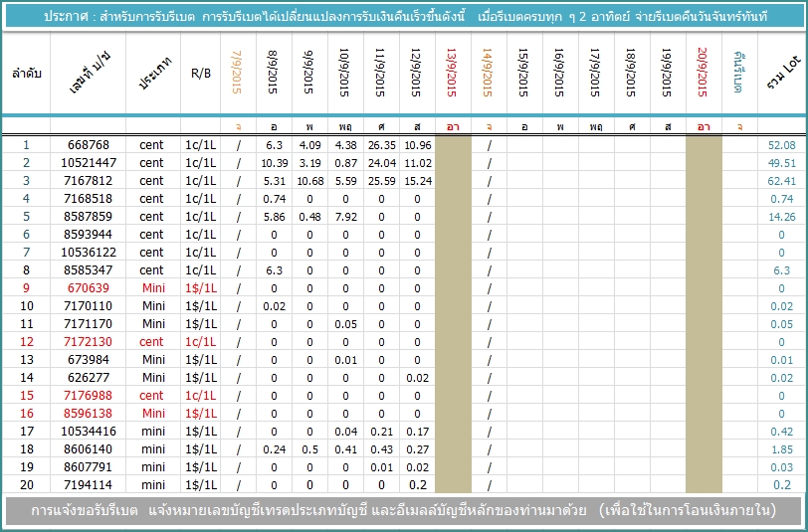Image resolution: width=808 pixels, height=532 pixels.
Task: Click account number 10536122
Action: pos(89,253)
